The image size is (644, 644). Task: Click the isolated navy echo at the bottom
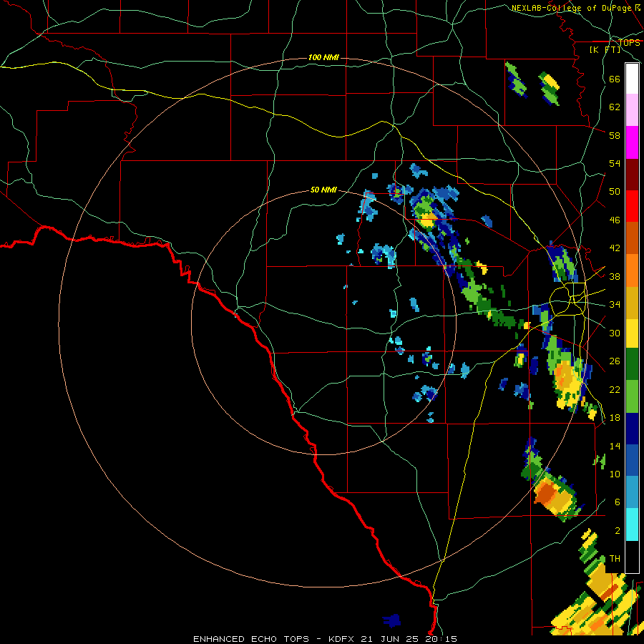tap(391, 620)
